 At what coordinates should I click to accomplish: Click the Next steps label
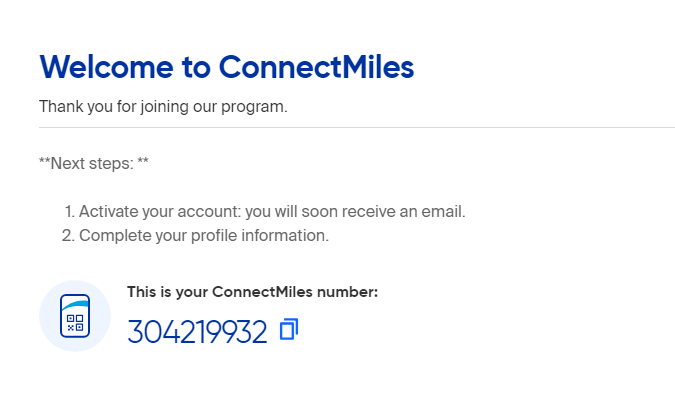coord(94,164)
